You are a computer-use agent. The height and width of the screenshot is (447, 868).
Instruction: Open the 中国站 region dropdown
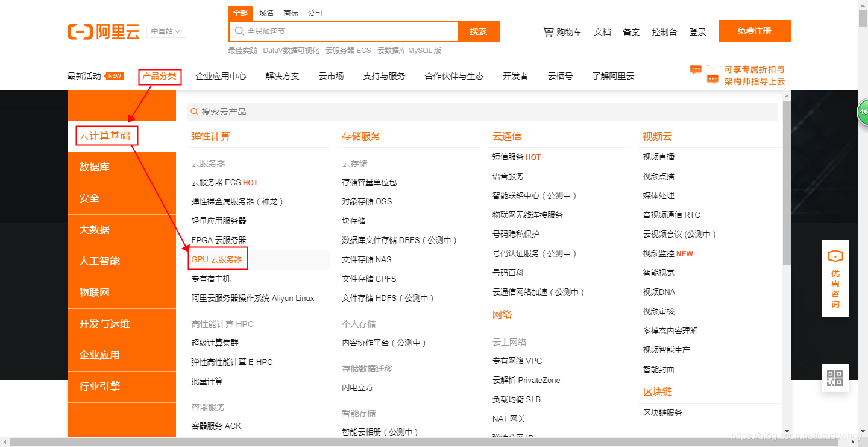click(166, 31)
